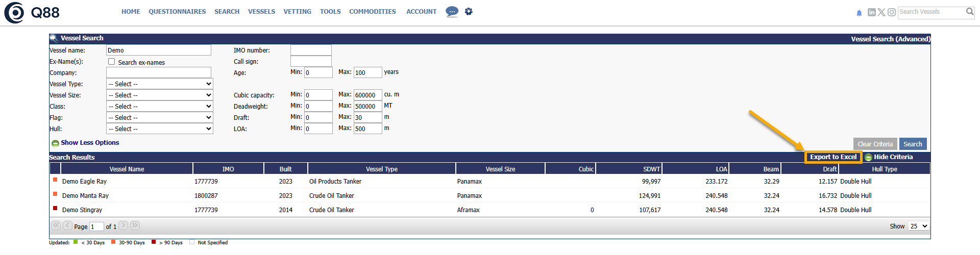Open the settings gear icon
This screenshot has width=980, height=255.
[469, 11]
